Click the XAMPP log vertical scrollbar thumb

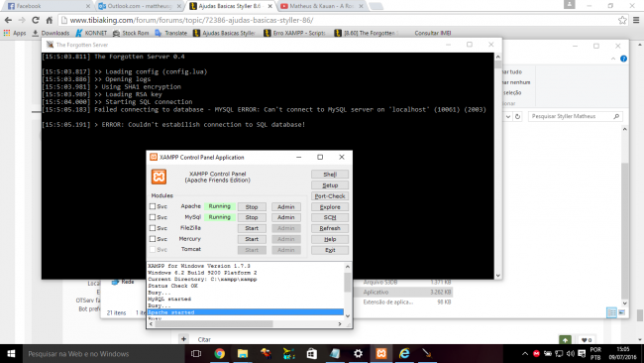pos(348,282)
